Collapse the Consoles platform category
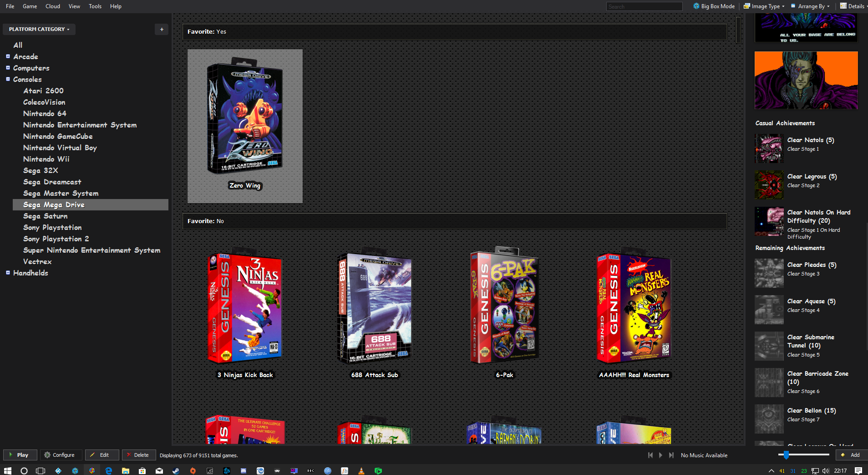The height and width of the screenshot is (475, 868). click(8, 79)
